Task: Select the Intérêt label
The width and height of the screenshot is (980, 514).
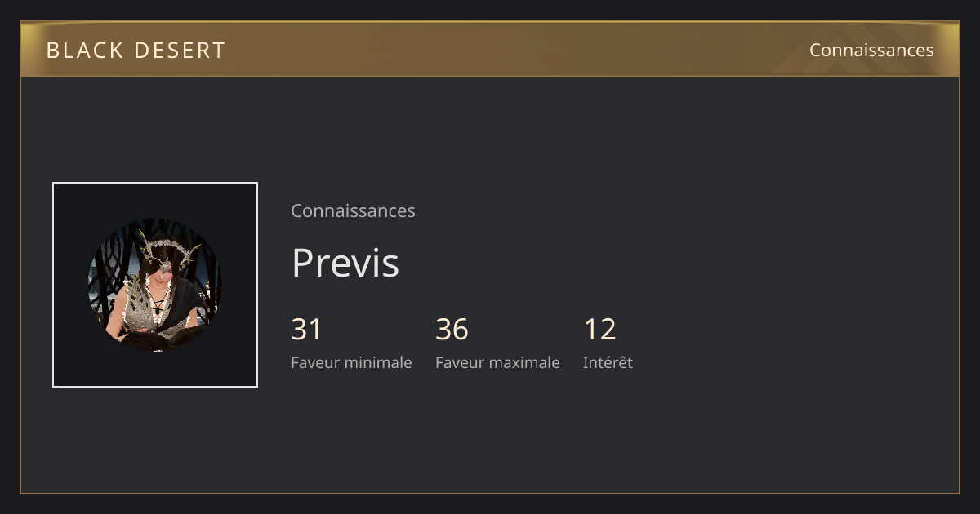Action: [x=608, y=362]
